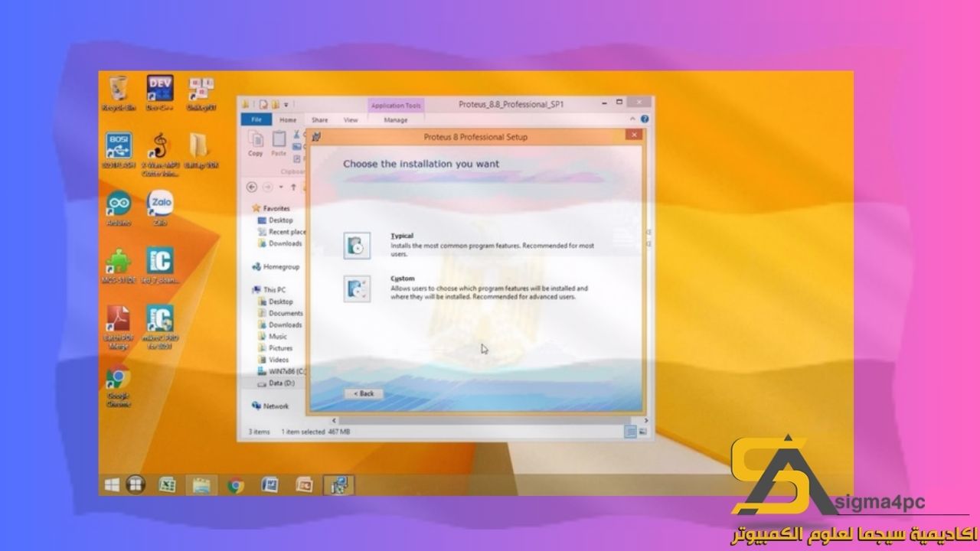Launch the Dev-C++ desktop shortcut

coord(160,93)
